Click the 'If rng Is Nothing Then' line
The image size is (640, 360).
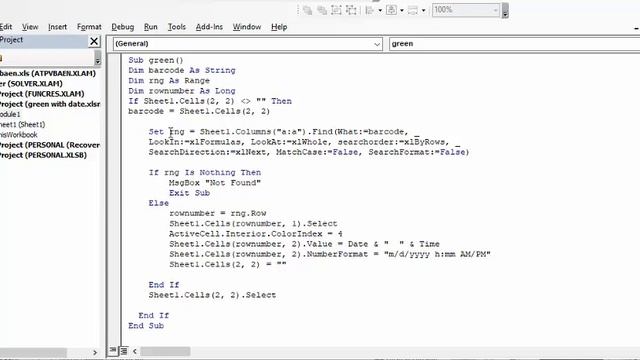204,173
